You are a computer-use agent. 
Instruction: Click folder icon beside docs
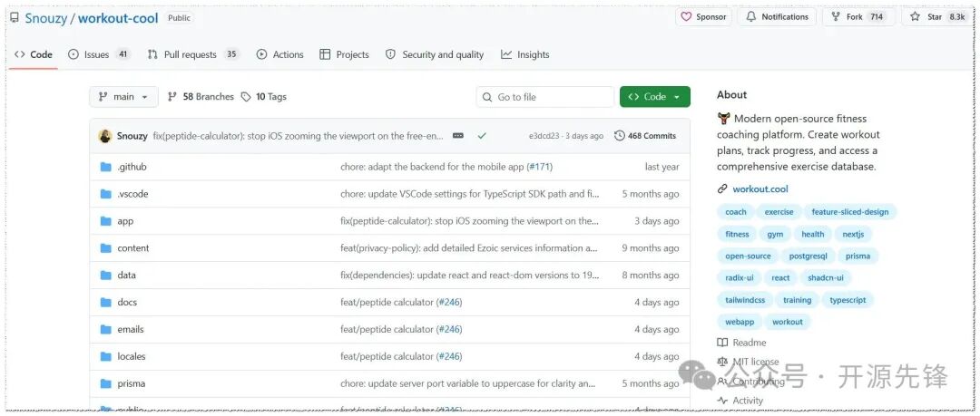pyautogui.click(x=105, y=303)
